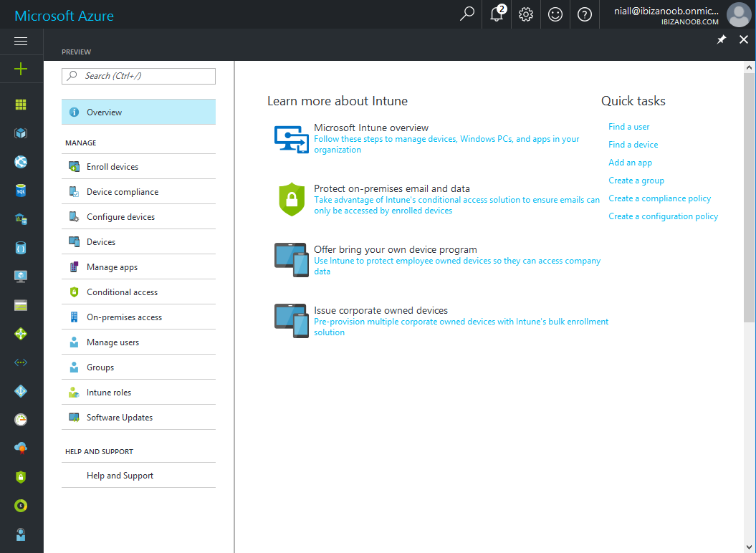Pin the Intune blade to dashboard
The height and width of the screenshot is (553, 756).
point(722,39)
